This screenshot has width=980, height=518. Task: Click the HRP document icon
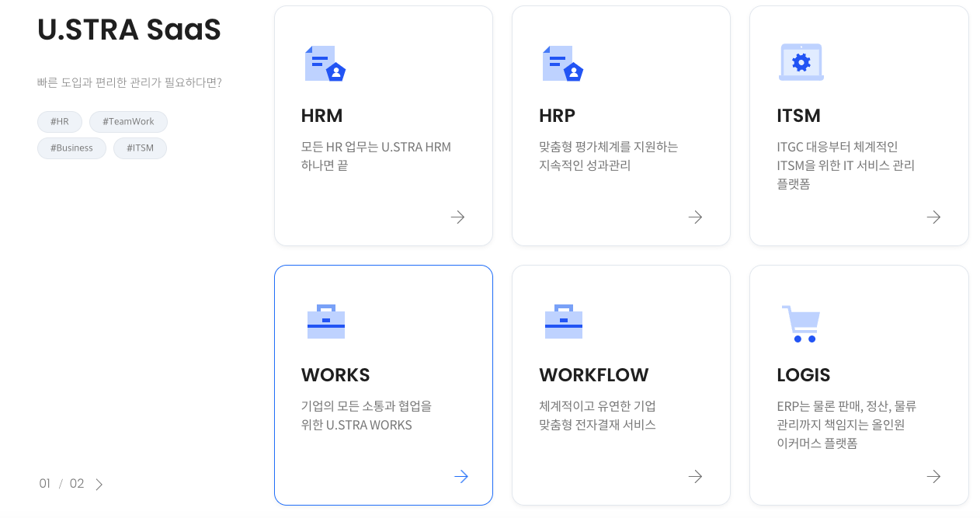pyautogui.click(x=562, y=63)
